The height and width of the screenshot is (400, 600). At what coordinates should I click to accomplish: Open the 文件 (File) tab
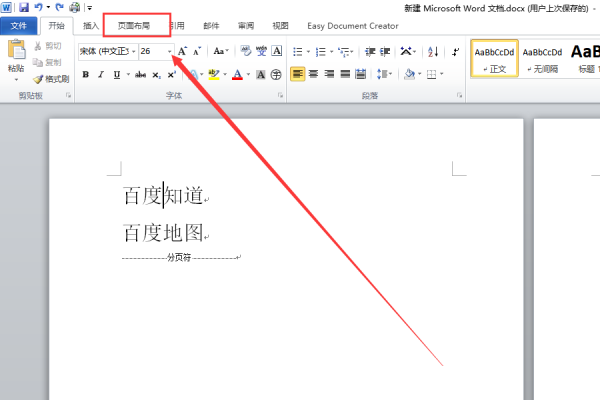coord(19,26)
